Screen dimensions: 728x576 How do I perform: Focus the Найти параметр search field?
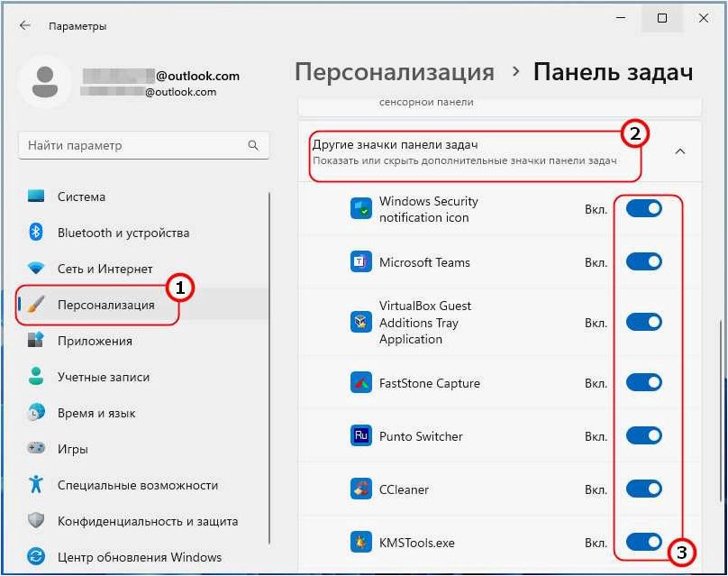coord(143,145)
